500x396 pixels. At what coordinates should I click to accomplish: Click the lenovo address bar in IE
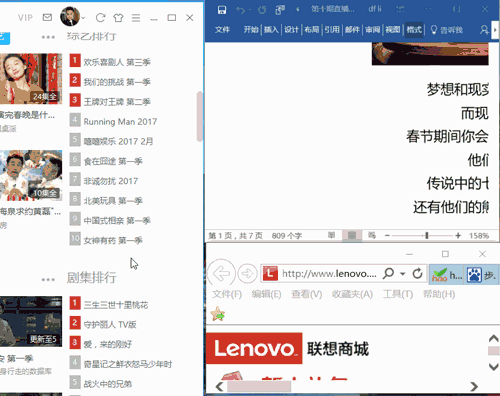point(329,274)
